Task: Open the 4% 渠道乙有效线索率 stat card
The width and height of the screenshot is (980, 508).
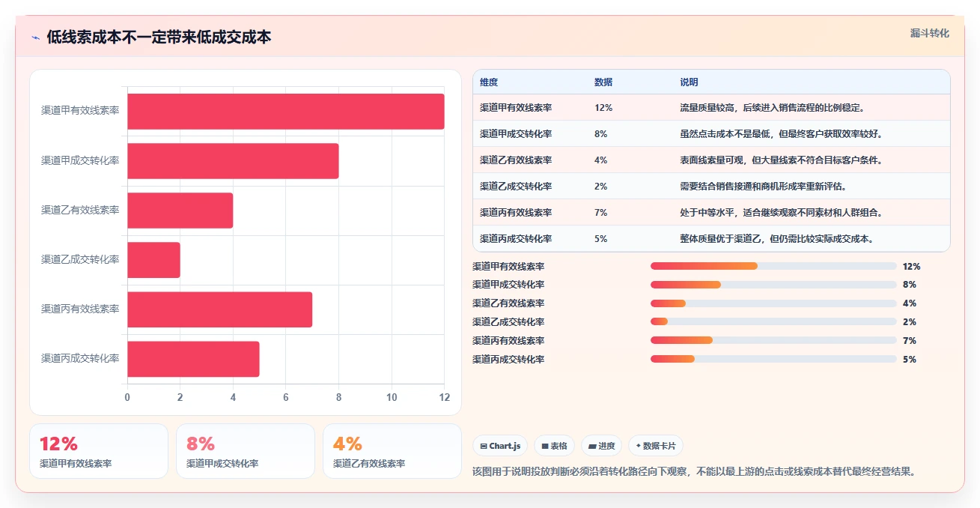Action: click(392, 451)
